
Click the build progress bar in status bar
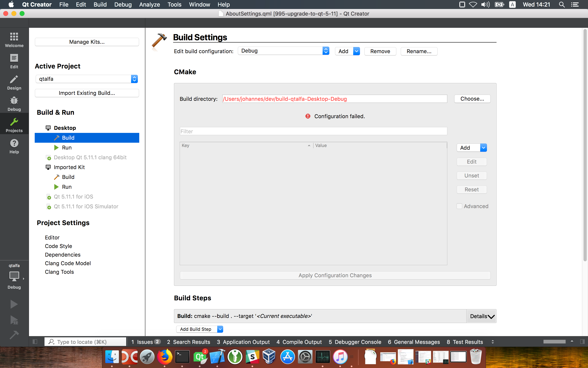555,342
